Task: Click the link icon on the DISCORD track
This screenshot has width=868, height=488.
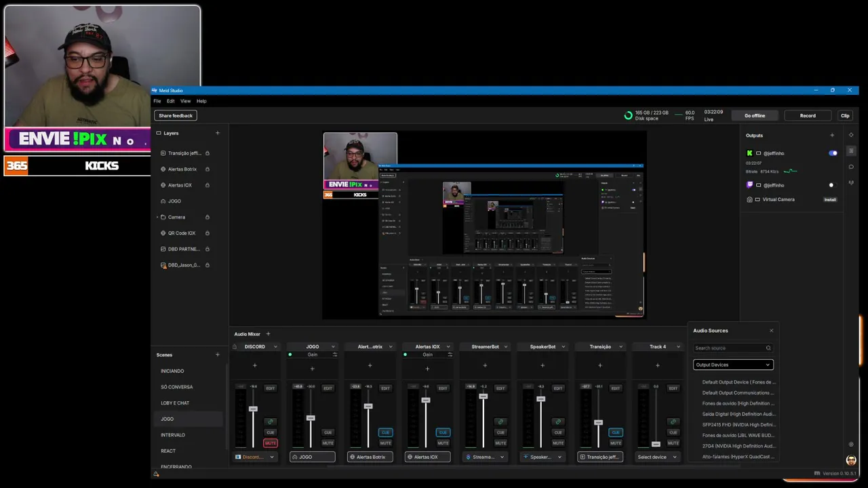Action: click(x=271, y=422)
